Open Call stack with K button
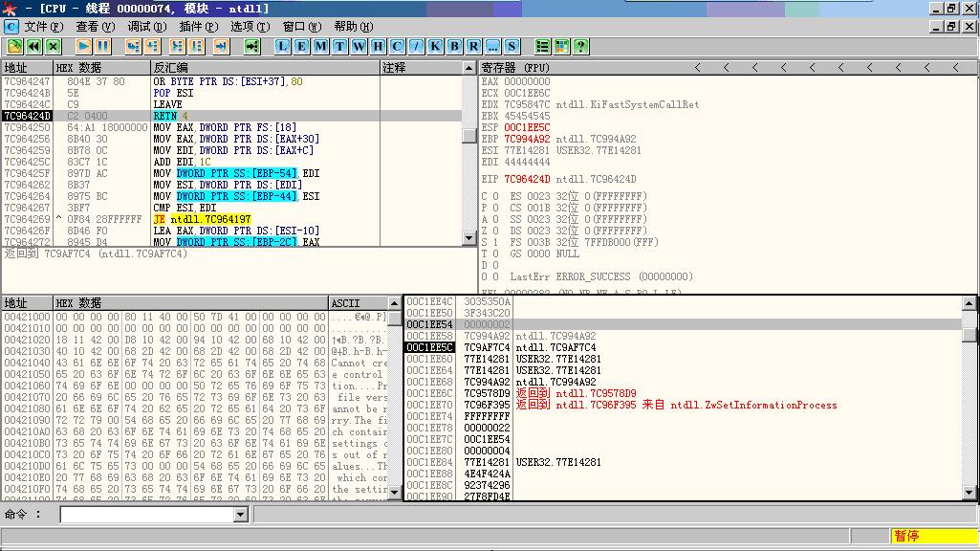The height and width of the screenshot is (551, 980). 435,46
